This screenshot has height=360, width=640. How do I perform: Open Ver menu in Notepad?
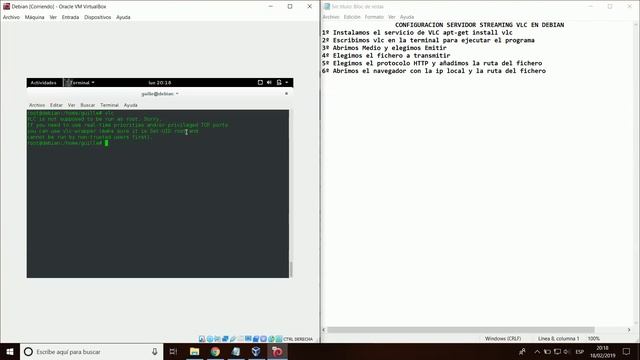coord(392,17)
